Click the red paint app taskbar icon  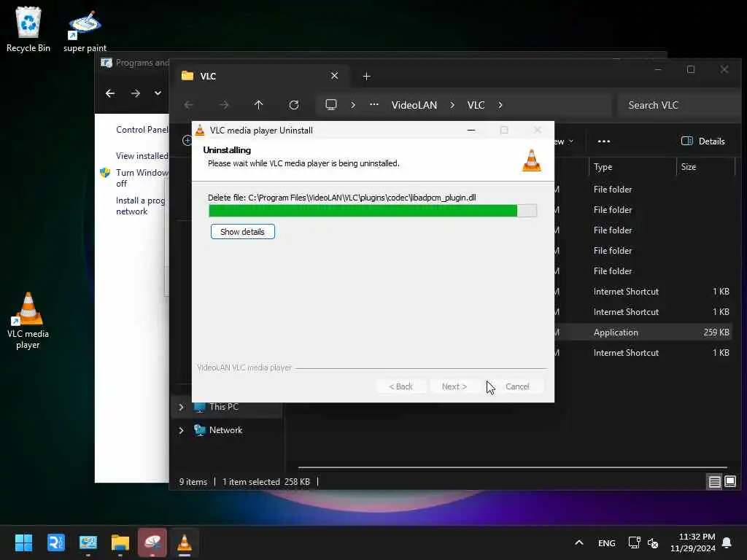point(152,542)
